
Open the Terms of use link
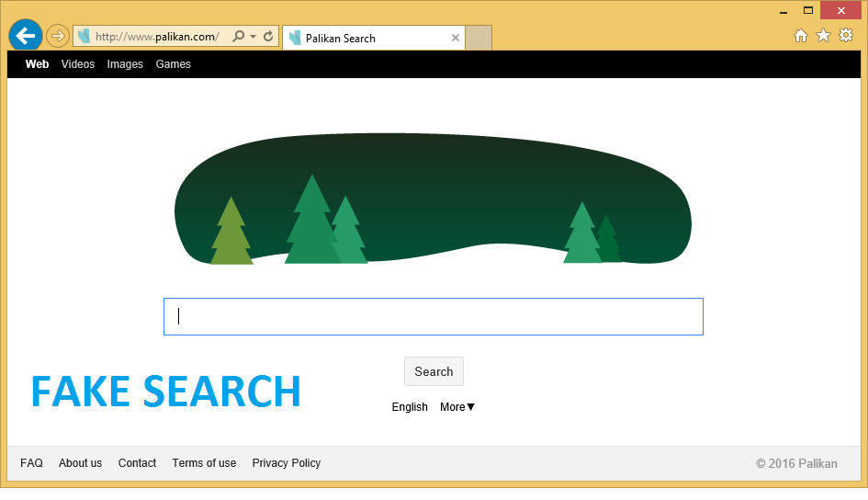click(204, 463)
